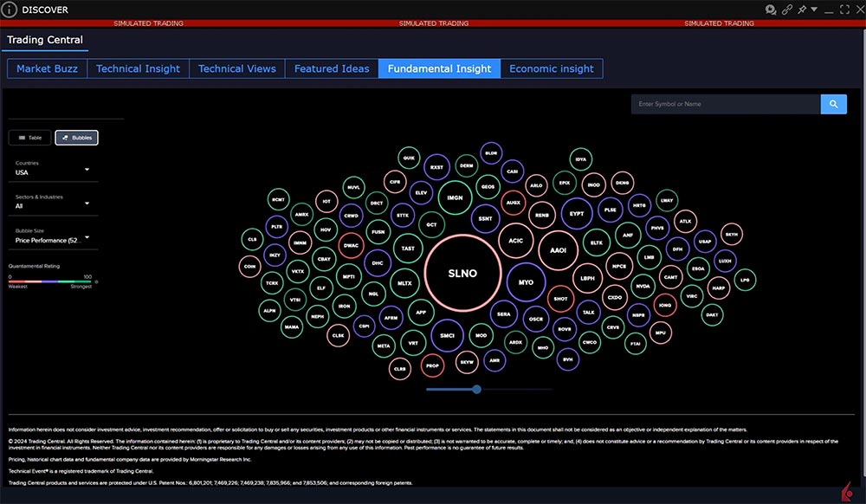Open the Market Buzz tab
Image resolution: width=866 pixels, height=504 pixels.
pos(47,68)
